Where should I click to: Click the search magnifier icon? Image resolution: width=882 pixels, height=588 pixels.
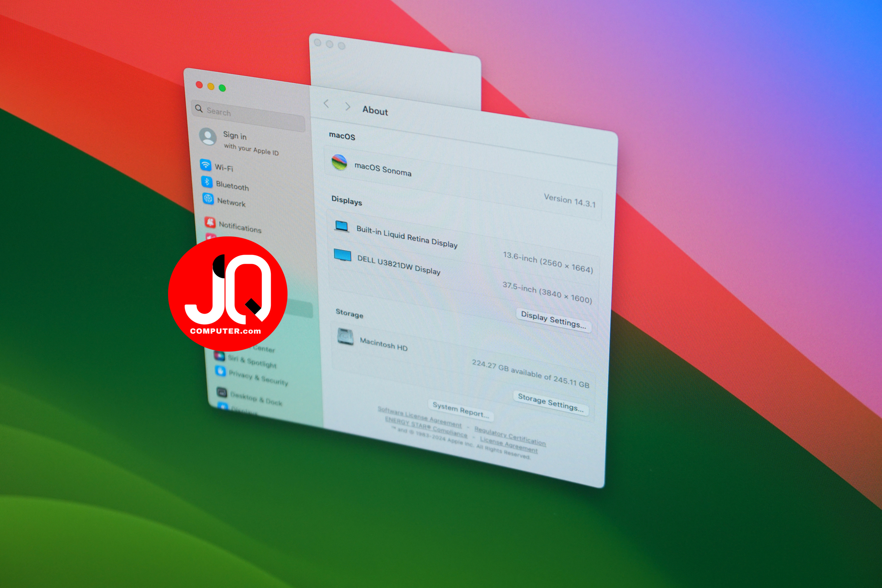pyautogui.click(x=199, y=108)
